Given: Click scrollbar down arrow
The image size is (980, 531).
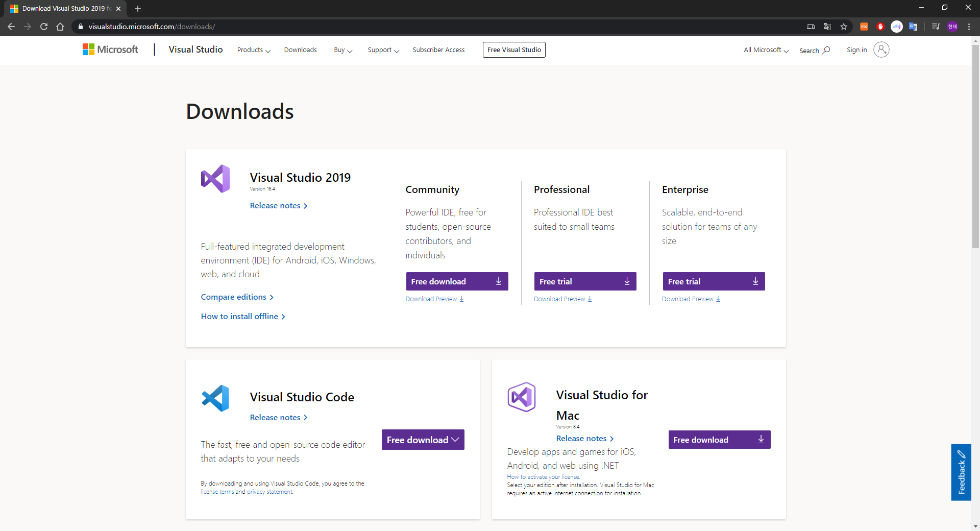Looking at the screenshot, I should (x=975, y=526).
